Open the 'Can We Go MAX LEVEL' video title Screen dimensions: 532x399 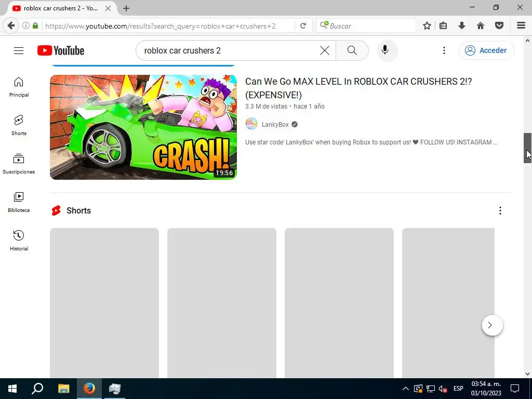(x=358, y=88)
